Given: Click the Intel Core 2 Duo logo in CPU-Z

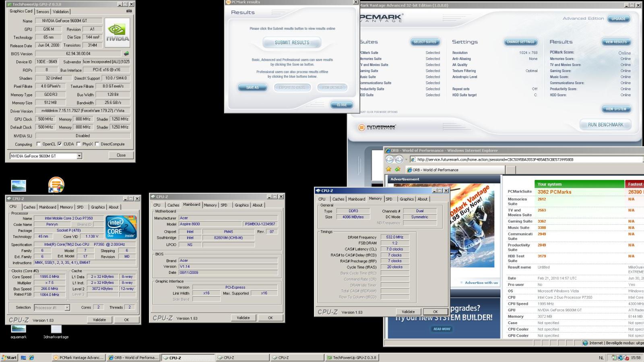Looking at the screenshot, I should tap(121, 228).
